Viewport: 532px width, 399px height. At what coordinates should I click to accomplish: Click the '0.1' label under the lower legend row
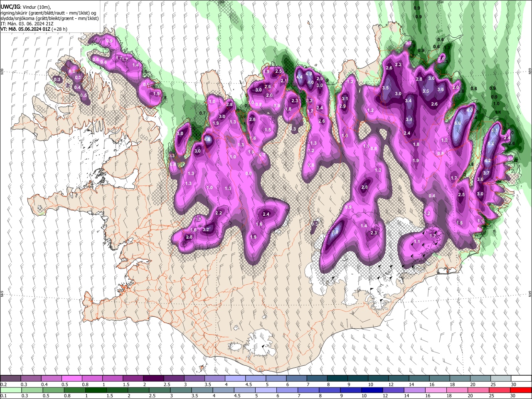click(3, 396)
